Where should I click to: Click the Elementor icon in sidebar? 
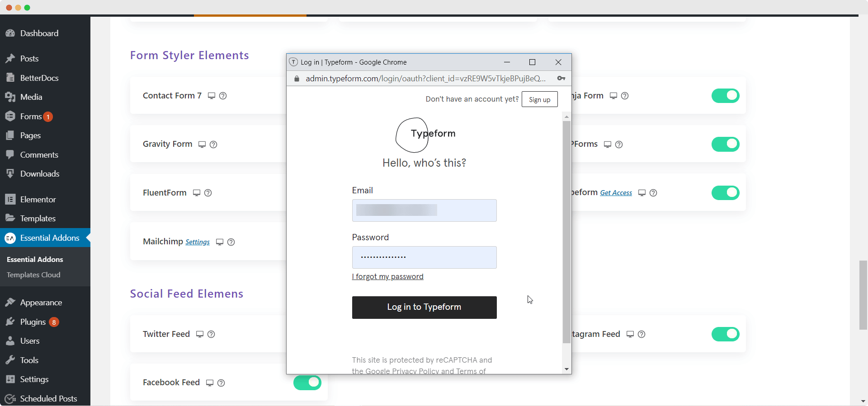click(10, 199)
